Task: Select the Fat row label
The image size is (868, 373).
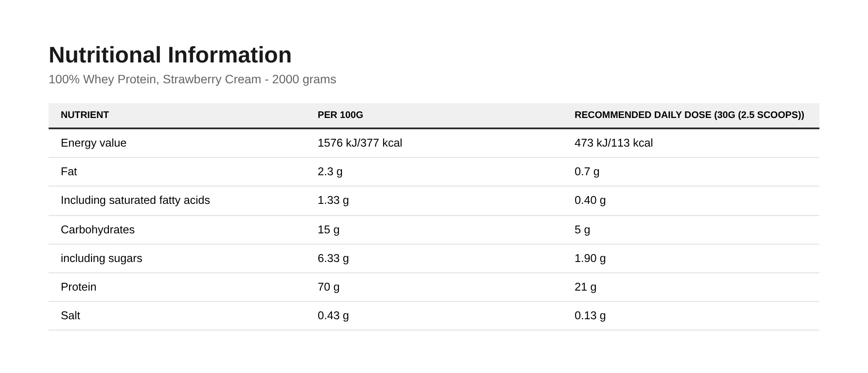Action: click(x=69, y=171)
